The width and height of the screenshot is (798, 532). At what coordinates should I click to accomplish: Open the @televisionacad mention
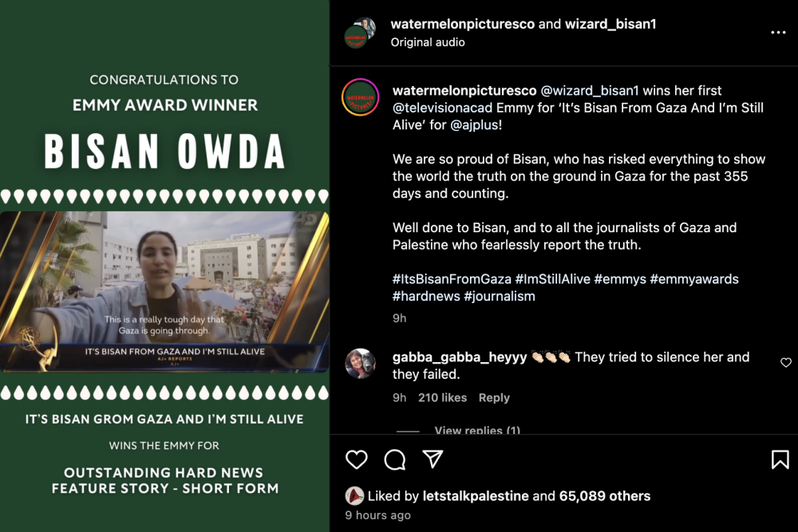pos(442,108)
